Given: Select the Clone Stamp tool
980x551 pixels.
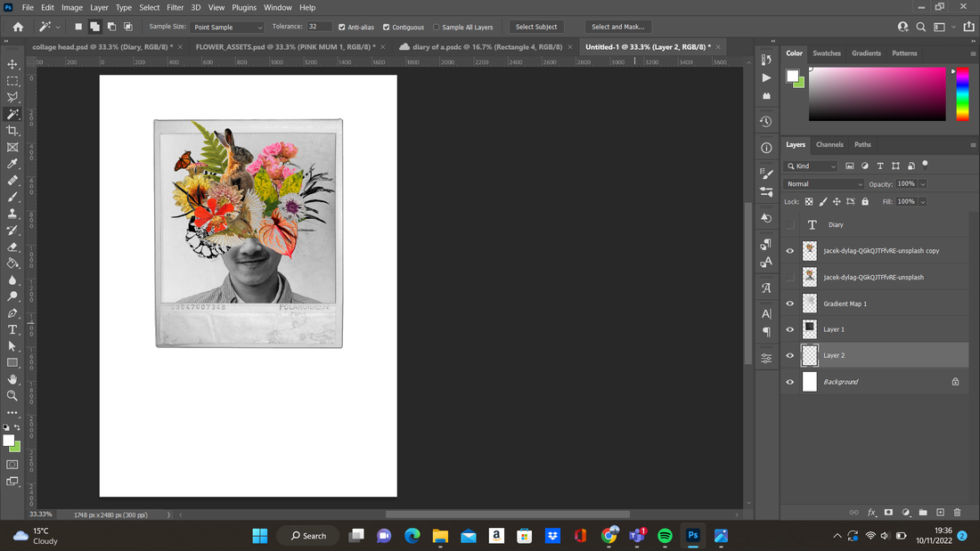Looking at the screenshot, I should click(12, 214).
